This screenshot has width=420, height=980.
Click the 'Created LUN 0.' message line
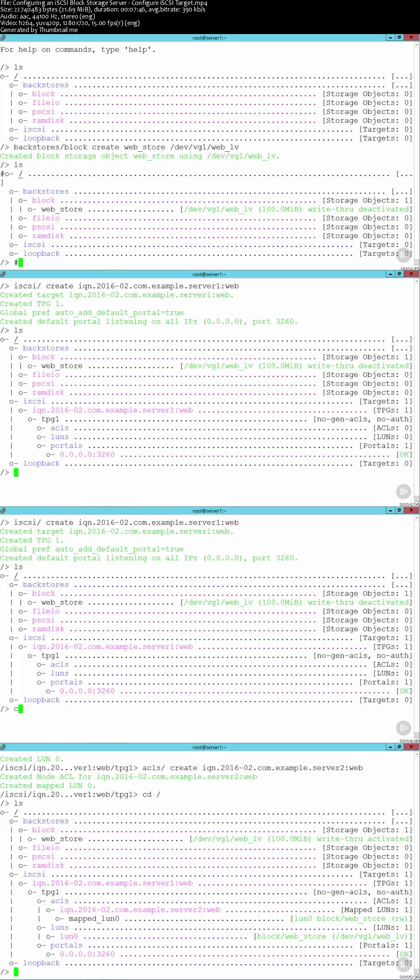pos(32,759)
